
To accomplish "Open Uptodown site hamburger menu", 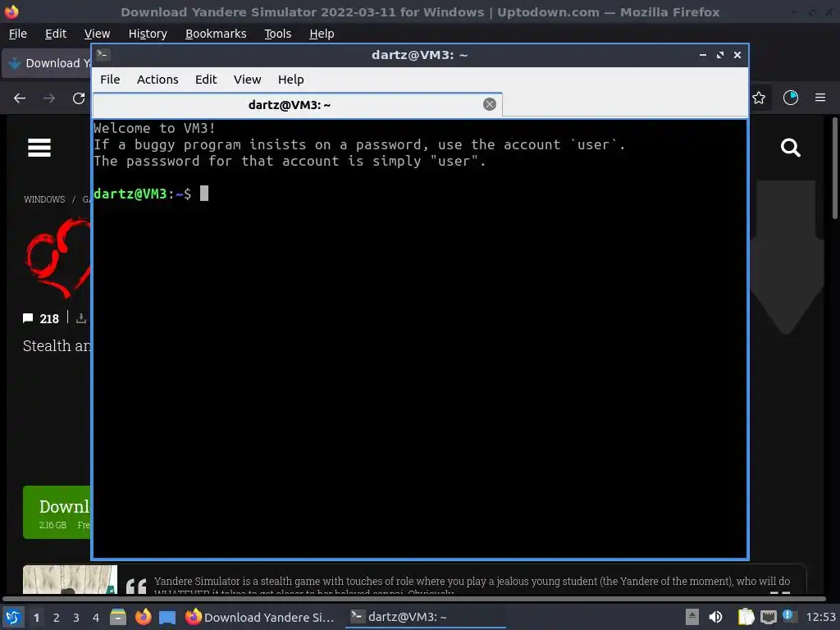I will pos(39,148).
